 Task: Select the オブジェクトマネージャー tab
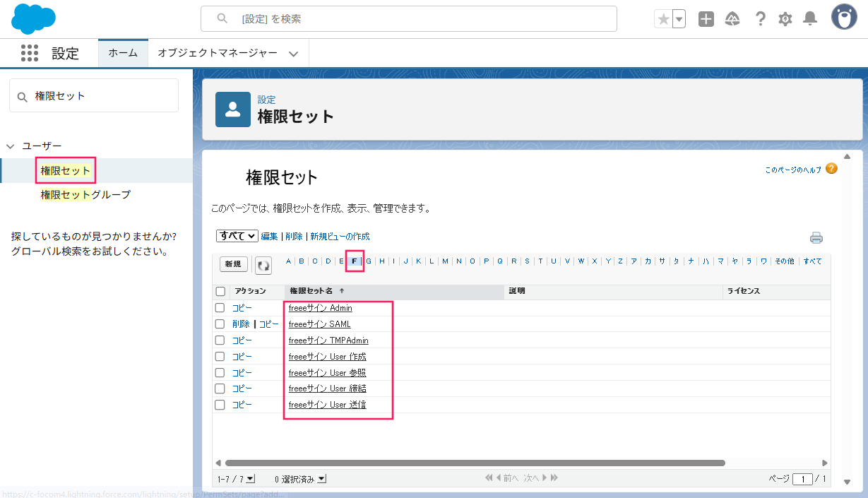click(218, 53)
